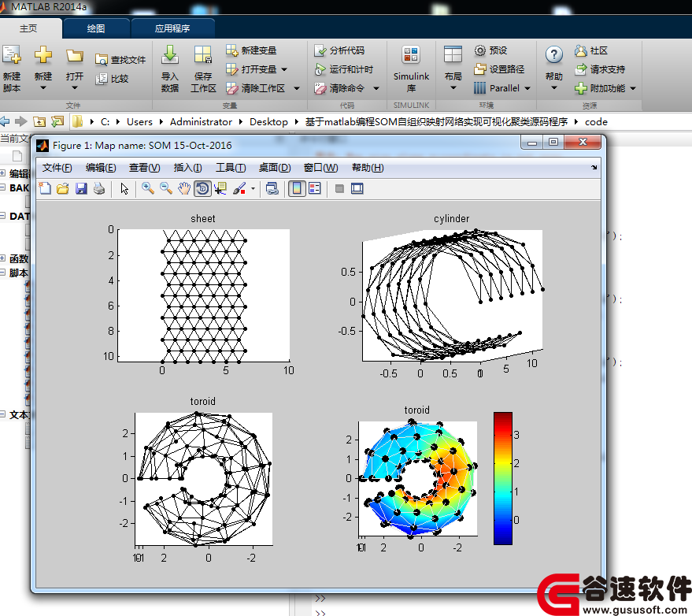Click the 新建脚本 button
Screen dimensions: 692x616
click(x=12, y=69)
